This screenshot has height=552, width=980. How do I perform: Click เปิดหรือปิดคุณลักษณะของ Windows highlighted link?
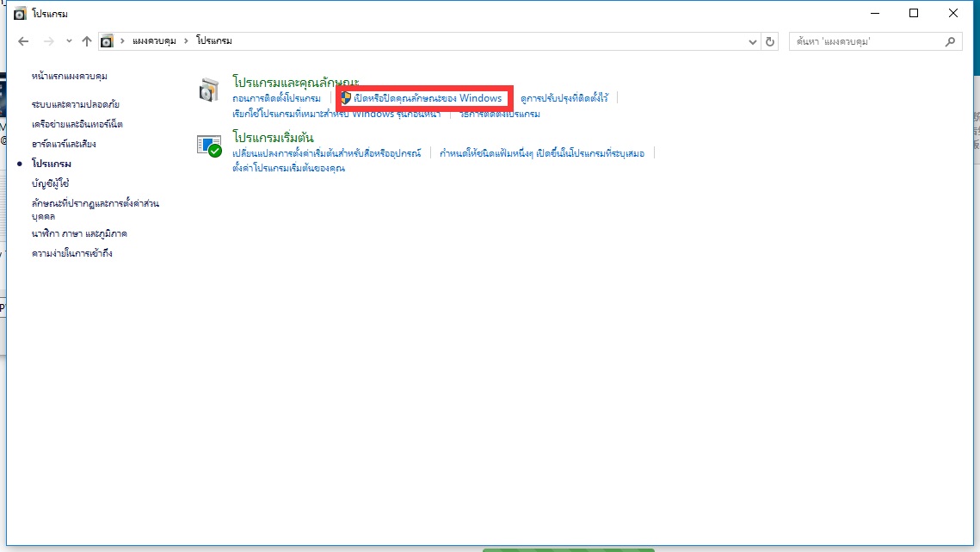coord(425,97)
